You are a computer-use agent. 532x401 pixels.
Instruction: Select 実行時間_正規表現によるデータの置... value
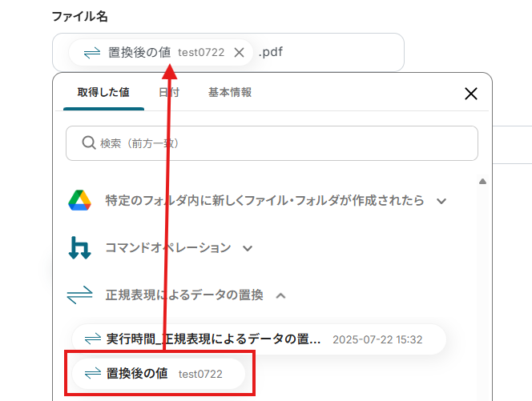[x=259, y=339]
